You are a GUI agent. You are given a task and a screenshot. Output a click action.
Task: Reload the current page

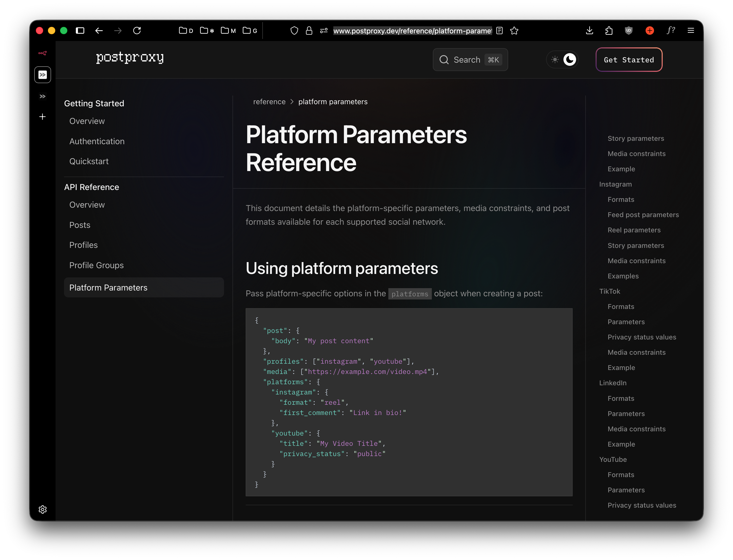point(137,31)
